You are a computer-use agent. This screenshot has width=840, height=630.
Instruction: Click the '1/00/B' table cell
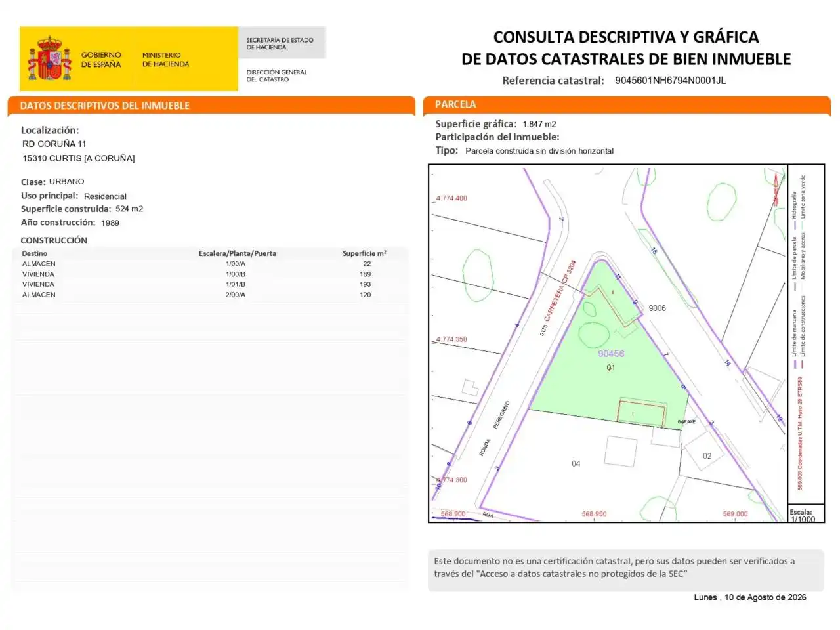[236, 274]
